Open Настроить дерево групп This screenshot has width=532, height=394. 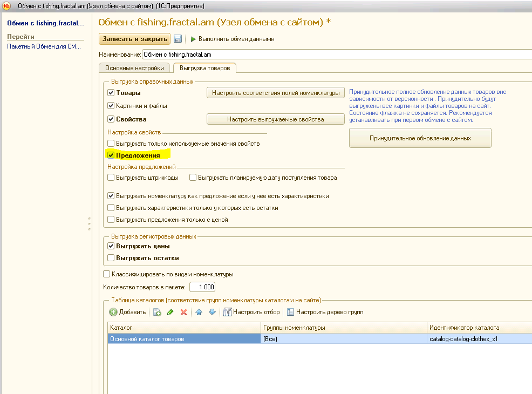(325, 312)
